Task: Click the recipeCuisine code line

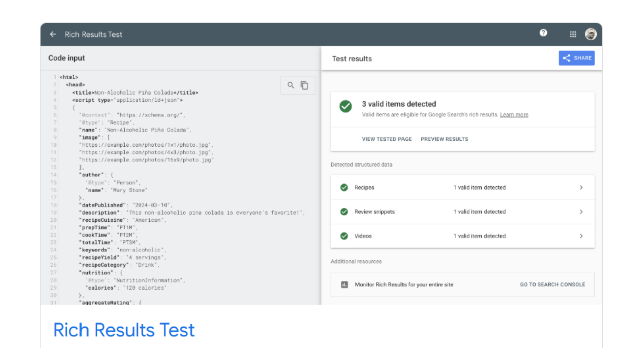Action: pyautogui.click(x=122, y=220)
